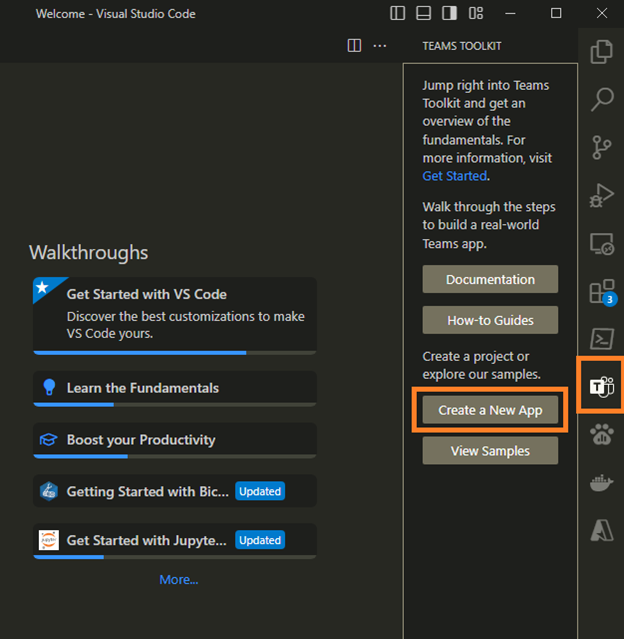Screen dimensions: 624x639
Task: Click the Get Started with VS Code progress bar
Action: tap(175, 353)
